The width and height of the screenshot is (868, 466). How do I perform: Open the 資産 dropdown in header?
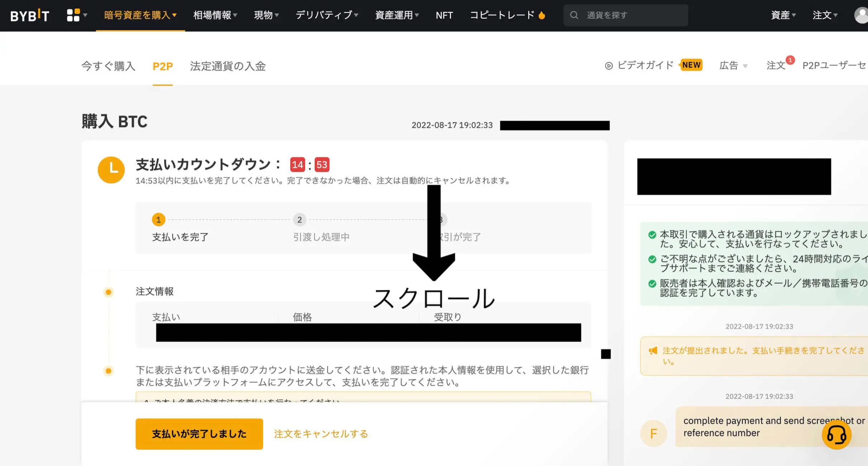(783, 15)
